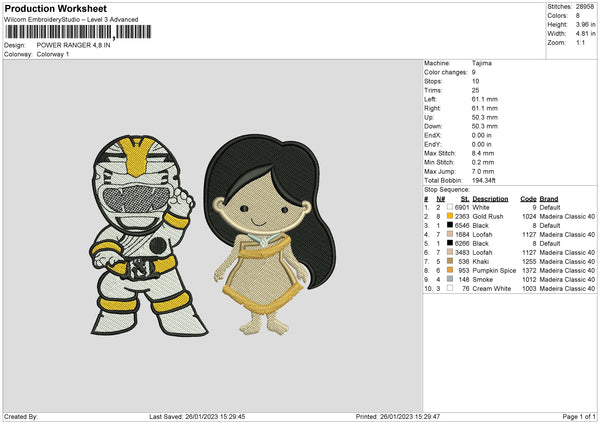The width and height of the screenshot is (600, 424).
Task: Click the code 1372 in Pumpkin Spice row
Action: pos(529,271)
